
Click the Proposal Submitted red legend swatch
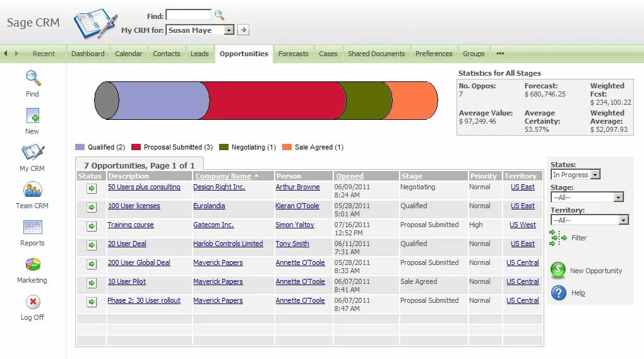136,147
